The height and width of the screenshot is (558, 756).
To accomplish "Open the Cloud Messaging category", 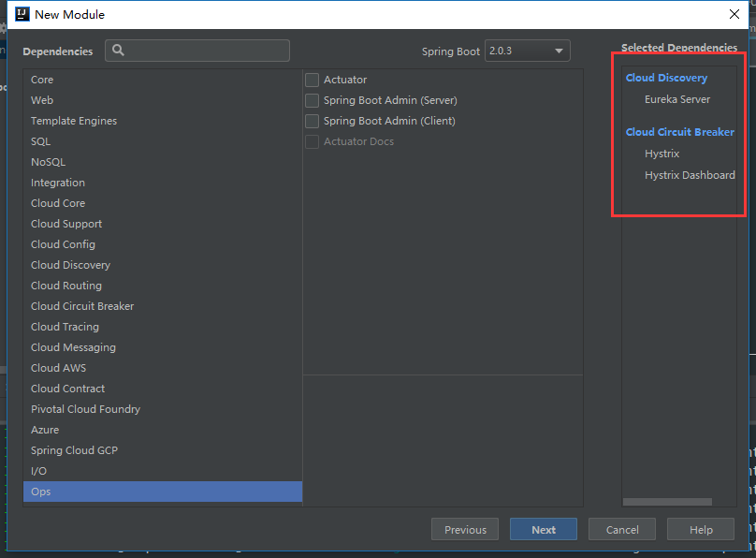I will point(163,347).
